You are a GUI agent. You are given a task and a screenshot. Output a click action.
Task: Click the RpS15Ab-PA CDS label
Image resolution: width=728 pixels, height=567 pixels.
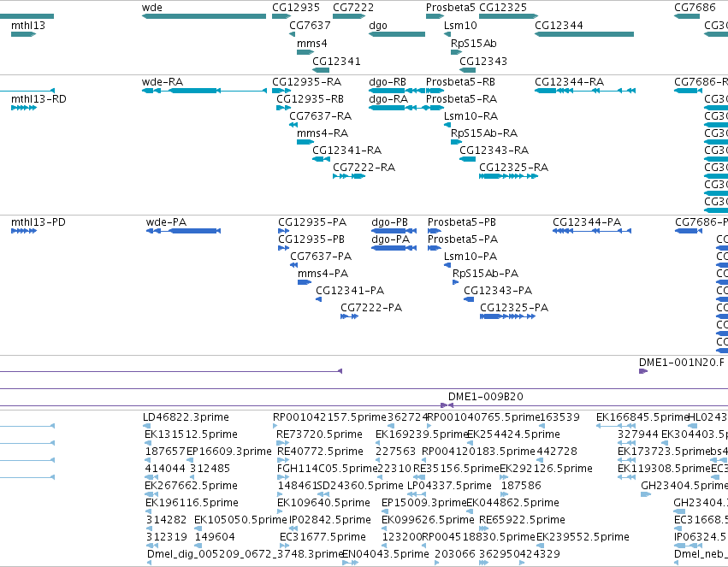[x=485, y=274]
